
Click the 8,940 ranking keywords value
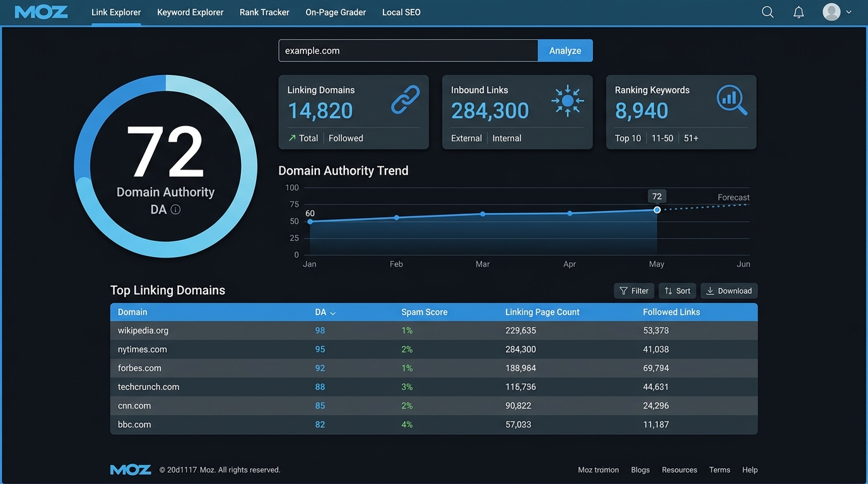coord(642,111)
